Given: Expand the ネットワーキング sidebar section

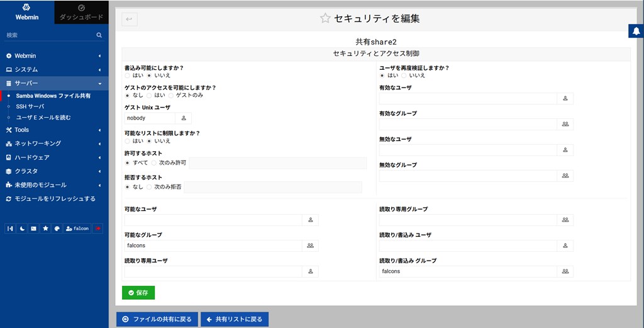Looking at the screenshot, I should pyautogui.click(x=53, y=144).
